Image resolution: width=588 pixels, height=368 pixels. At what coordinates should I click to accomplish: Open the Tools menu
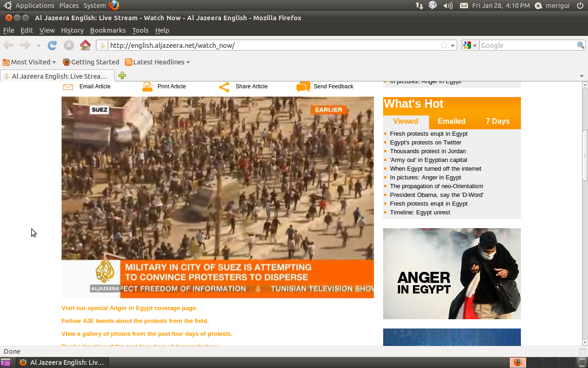(x=140, y=30)
